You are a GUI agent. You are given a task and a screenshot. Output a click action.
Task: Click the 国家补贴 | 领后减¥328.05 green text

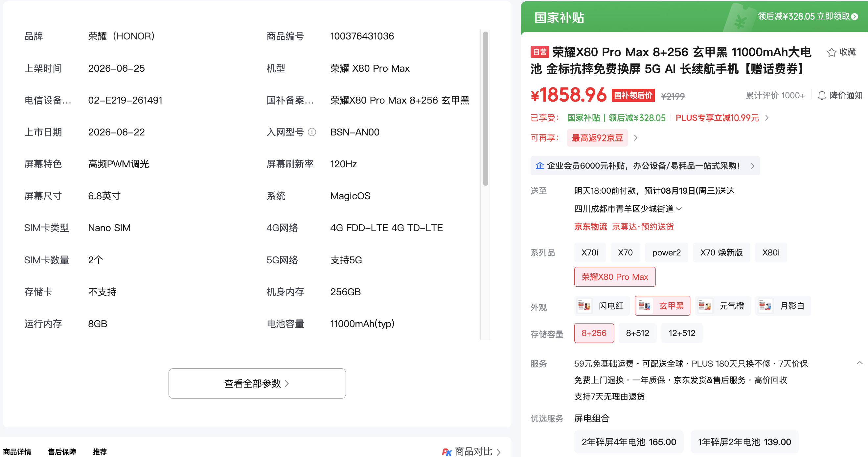pos(616,118)
